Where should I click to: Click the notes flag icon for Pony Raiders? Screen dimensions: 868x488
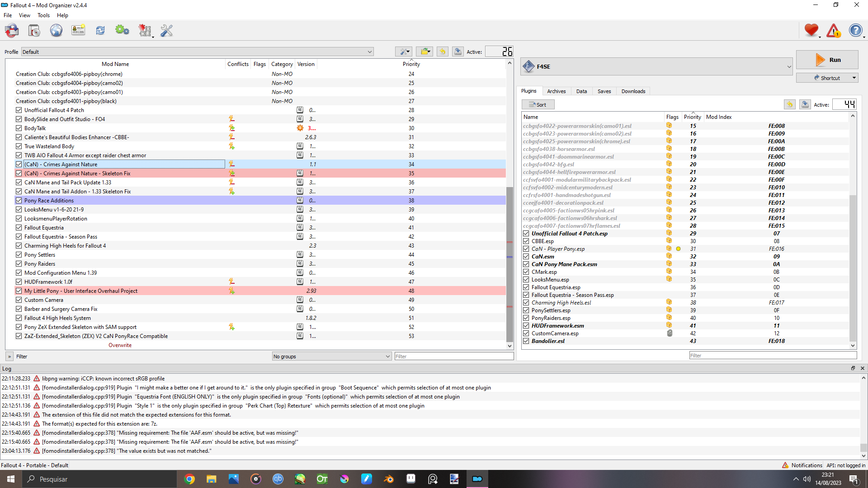(x=300, y=263)
